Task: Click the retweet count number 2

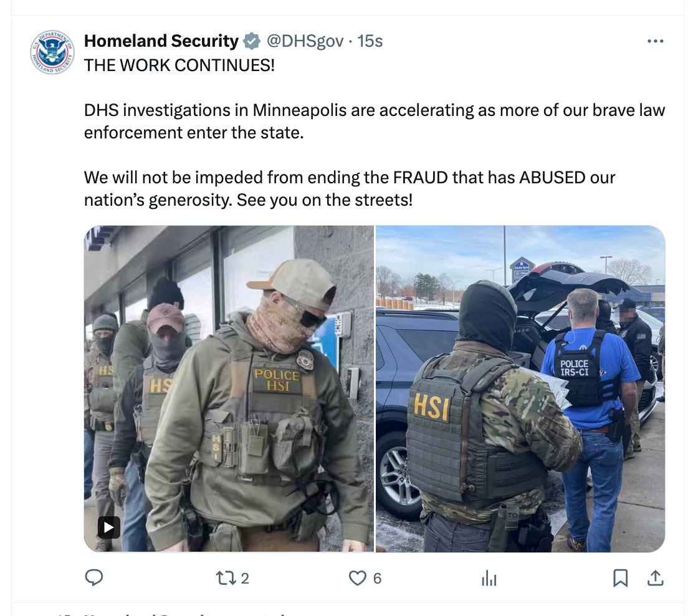Action: pyautogui.click(x=245, y=579)
